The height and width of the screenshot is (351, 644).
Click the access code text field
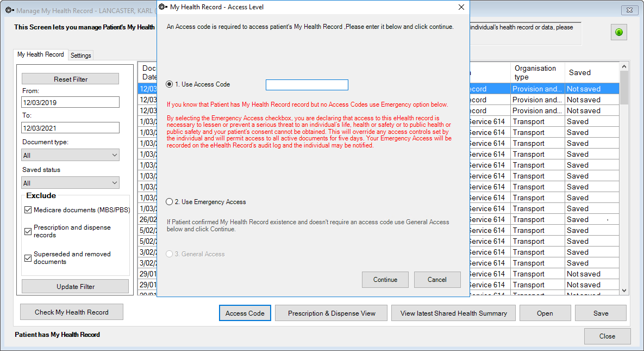[307, 85]
